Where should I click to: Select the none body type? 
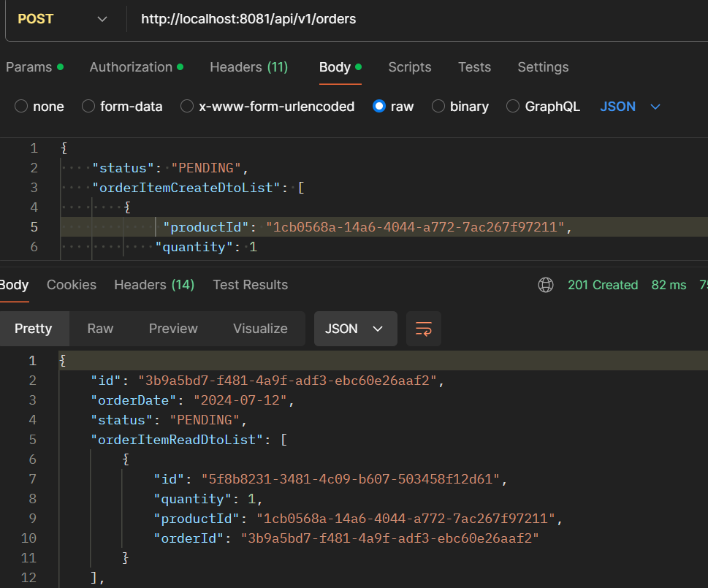click(21, 107)
